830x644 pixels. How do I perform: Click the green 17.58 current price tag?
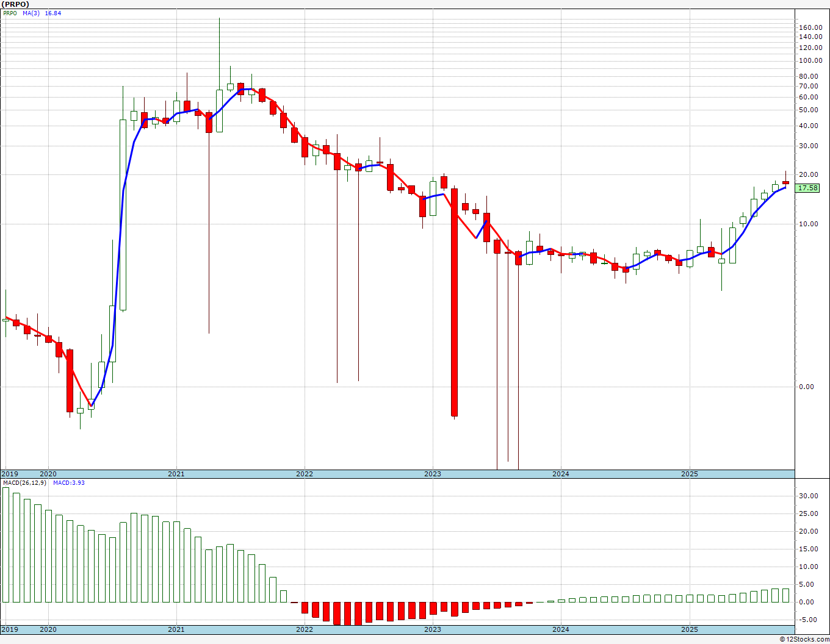(x=808, y=188)
